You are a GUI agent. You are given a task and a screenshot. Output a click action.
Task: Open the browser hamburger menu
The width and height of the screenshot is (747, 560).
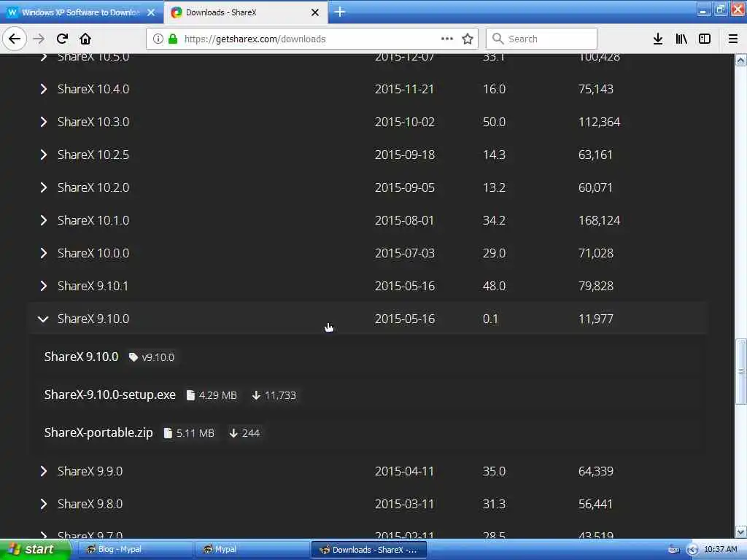(733, 39)
